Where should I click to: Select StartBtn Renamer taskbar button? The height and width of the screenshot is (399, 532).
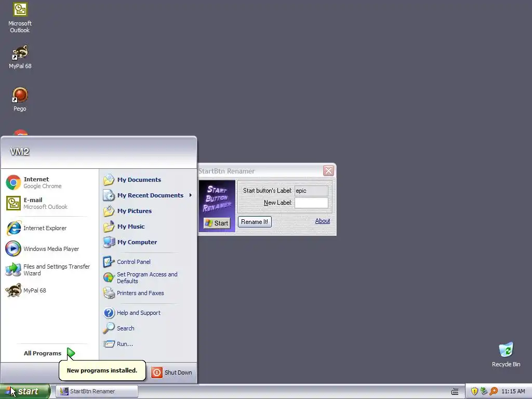pos(97,391)
